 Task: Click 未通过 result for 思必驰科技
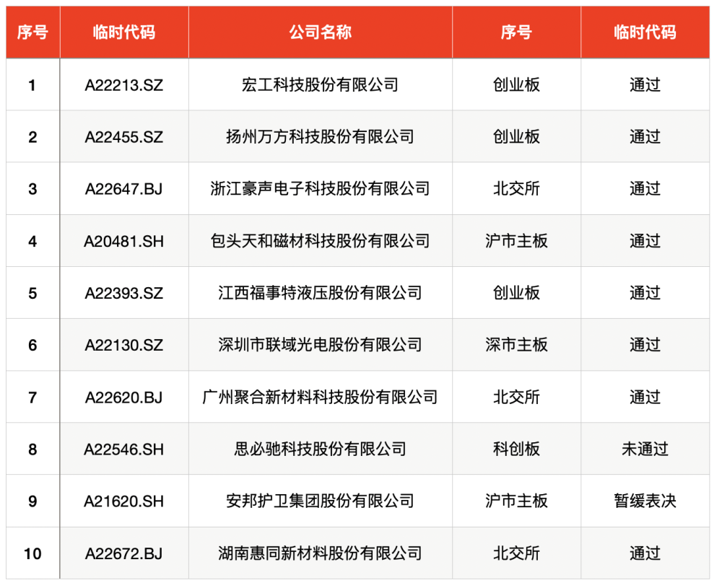pos(645,449)
